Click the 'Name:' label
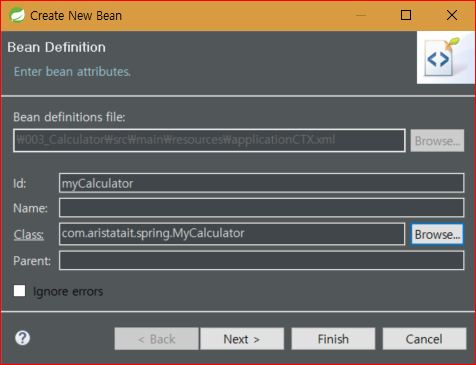The width and height of the screenshot is (476, 365). pyautogui.click(x=30, y=208)
